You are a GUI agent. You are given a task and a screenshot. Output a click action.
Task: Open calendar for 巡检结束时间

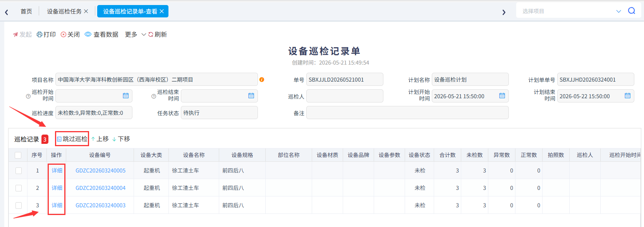point(251,96)
